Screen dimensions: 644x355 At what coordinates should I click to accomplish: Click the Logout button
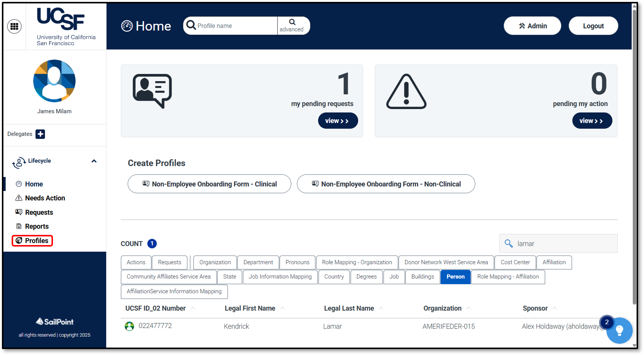[x=593, y=25]
